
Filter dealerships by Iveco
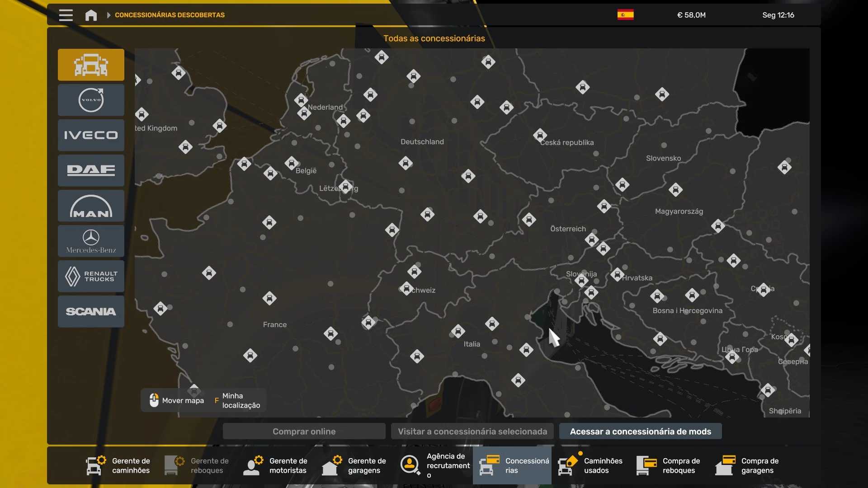pos(91,135)
